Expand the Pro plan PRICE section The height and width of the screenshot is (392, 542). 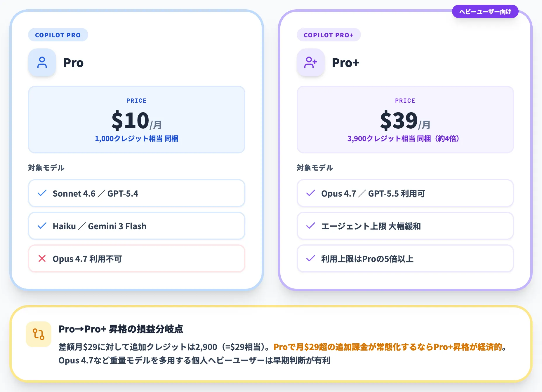(x=136, y=120)
